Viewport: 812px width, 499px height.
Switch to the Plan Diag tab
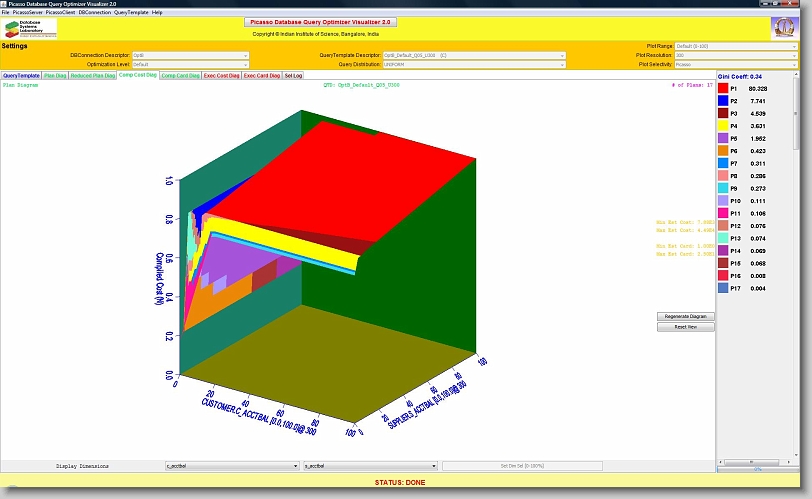(56, 76)
